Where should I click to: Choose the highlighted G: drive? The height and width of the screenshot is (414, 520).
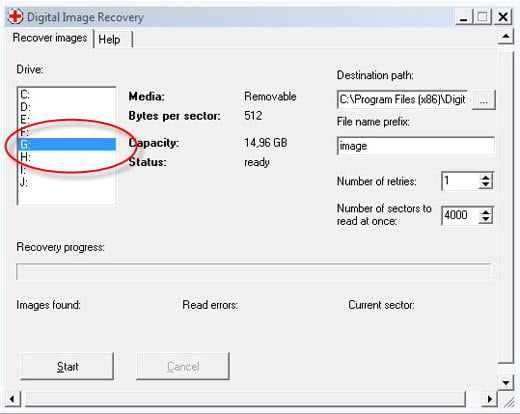tap(67, 144)
